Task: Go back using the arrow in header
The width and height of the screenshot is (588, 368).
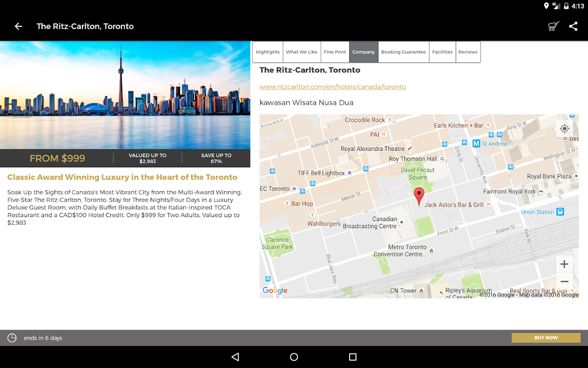Action: click(18, 26)
